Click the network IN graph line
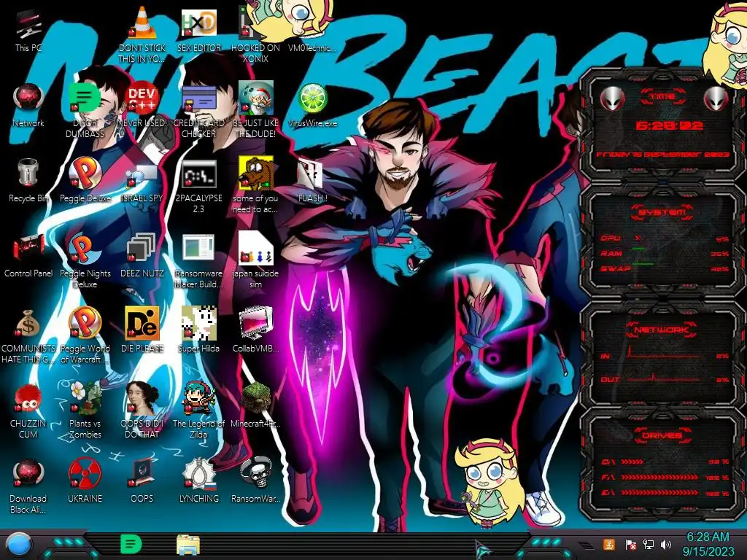The image size is (747, 560). click(x=665, y=354)
